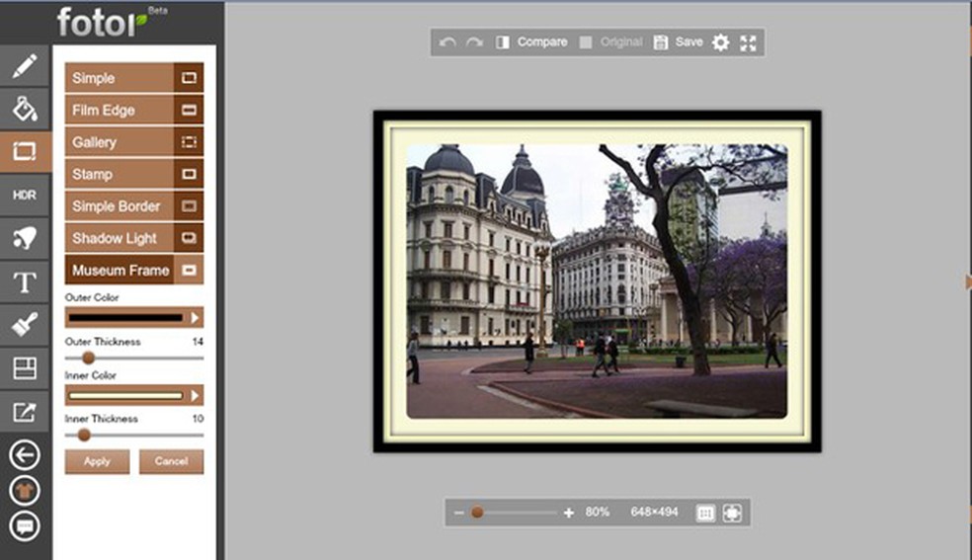The image size is (972, 560).
Task: Open settings gear in top toolbar
Action: [x=721, y=42]
